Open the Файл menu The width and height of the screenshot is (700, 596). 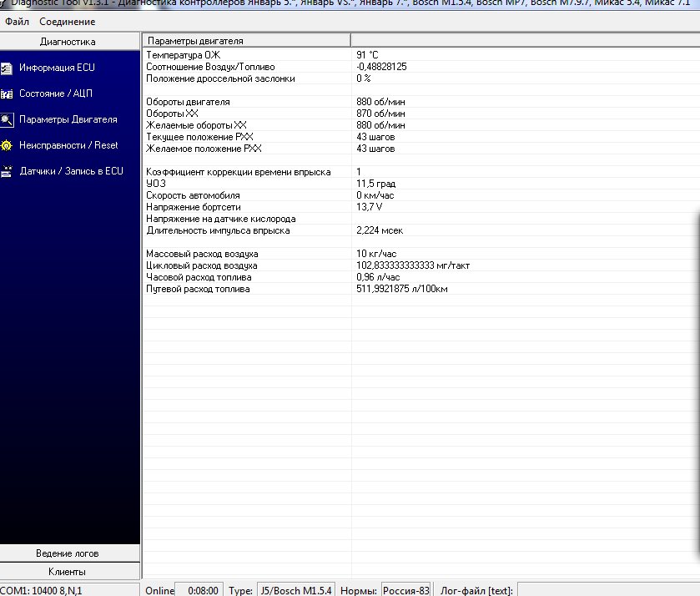(17, 22)
